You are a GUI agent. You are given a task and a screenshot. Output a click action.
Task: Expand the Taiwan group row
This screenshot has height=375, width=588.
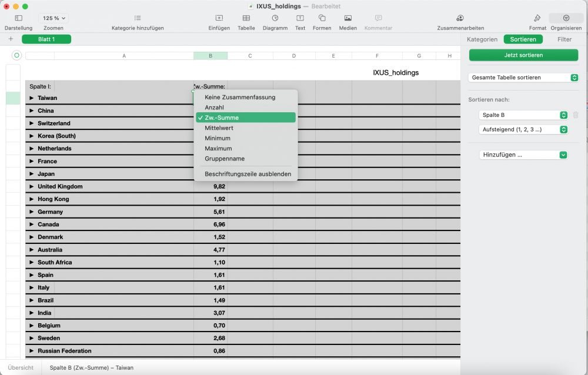pyautogui.click(x=32, y=98)
